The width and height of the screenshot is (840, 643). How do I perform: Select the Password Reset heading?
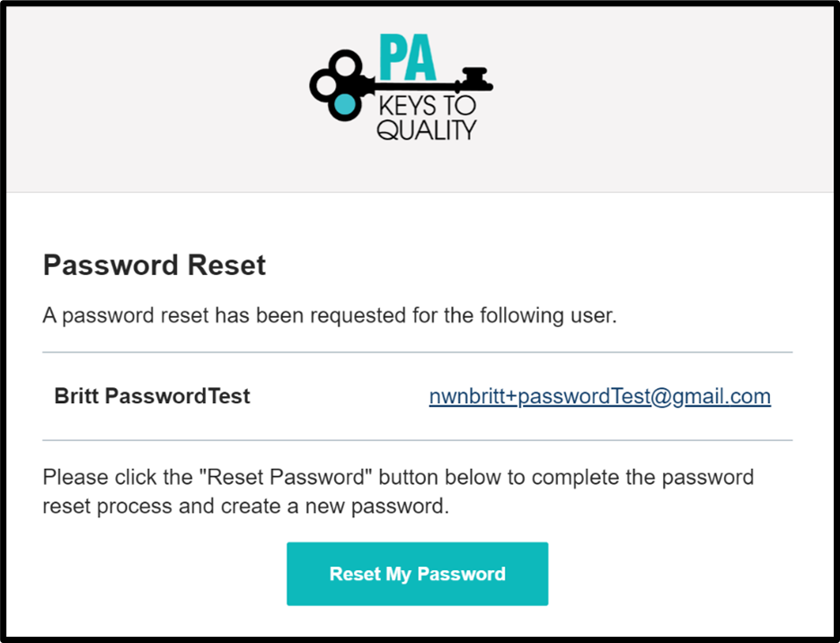pos(155,265)
